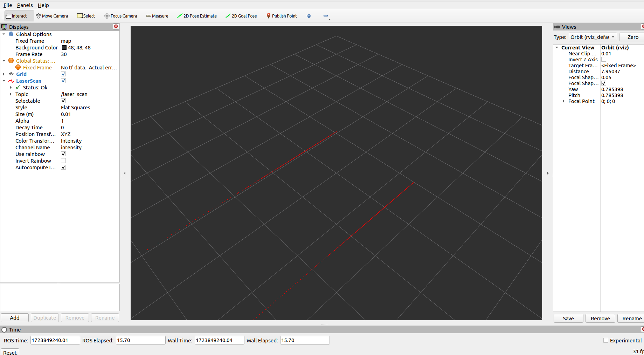The width and height of the screenshot is (644, 355).
Task: Activate the Move Camera tool
Action: click(x=52, y=16)
